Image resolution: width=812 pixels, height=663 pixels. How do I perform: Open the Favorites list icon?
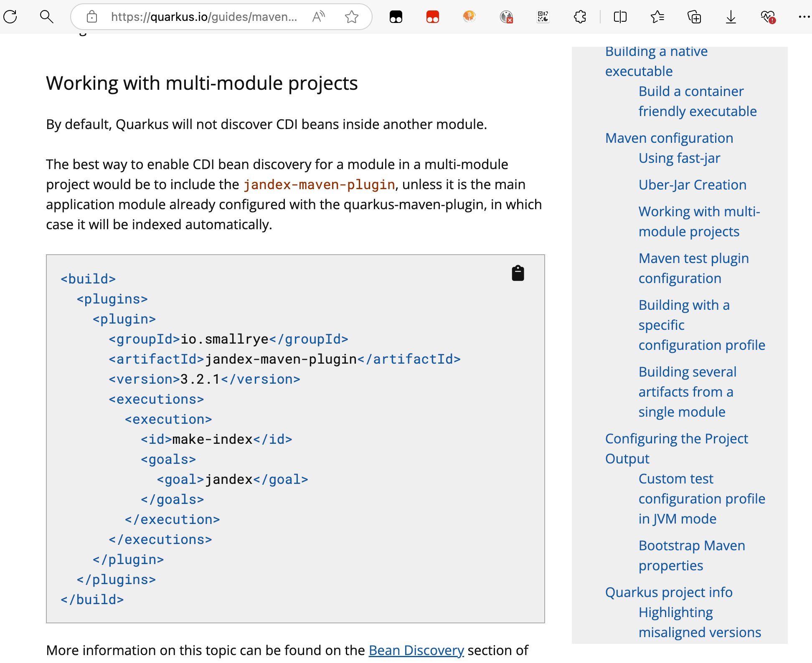[657, 17]
